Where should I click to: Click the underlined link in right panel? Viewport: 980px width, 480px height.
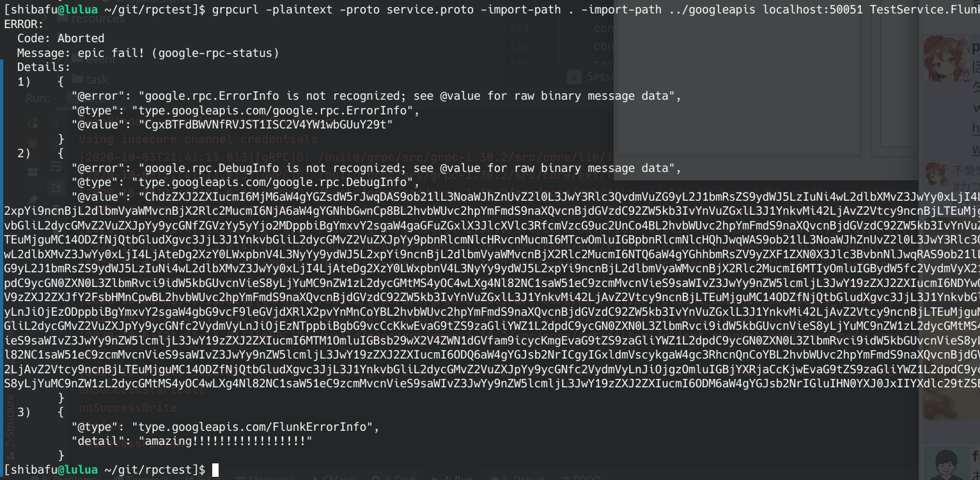(976, 128)
